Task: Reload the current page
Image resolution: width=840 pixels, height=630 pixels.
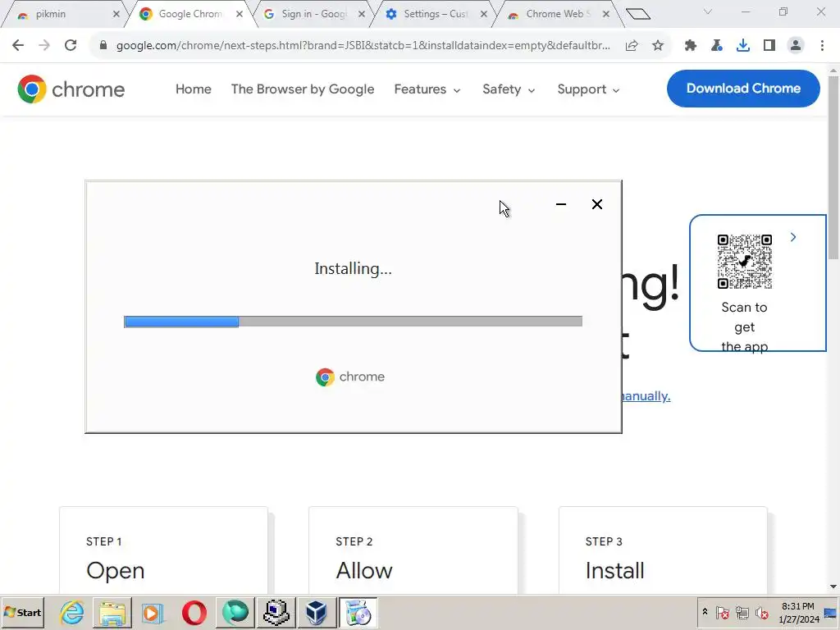Action: click(x=71, y=46)
